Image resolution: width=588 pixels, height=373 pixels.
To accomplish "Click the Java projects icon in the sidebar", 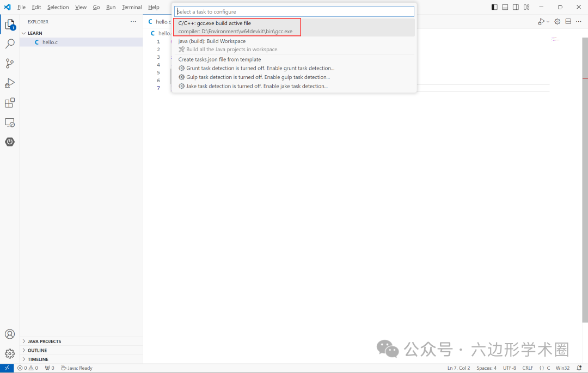I will pos(10,142).
